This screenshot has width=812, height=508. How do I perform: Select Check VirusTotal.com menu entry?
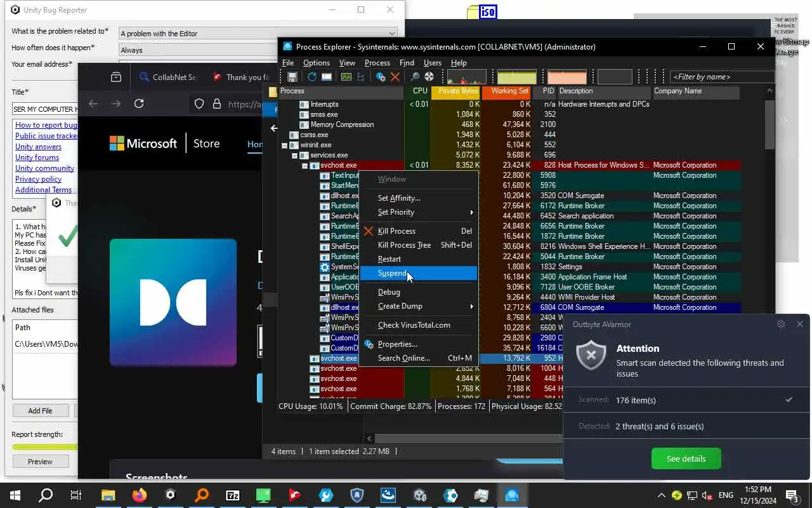tap(419, 325)
